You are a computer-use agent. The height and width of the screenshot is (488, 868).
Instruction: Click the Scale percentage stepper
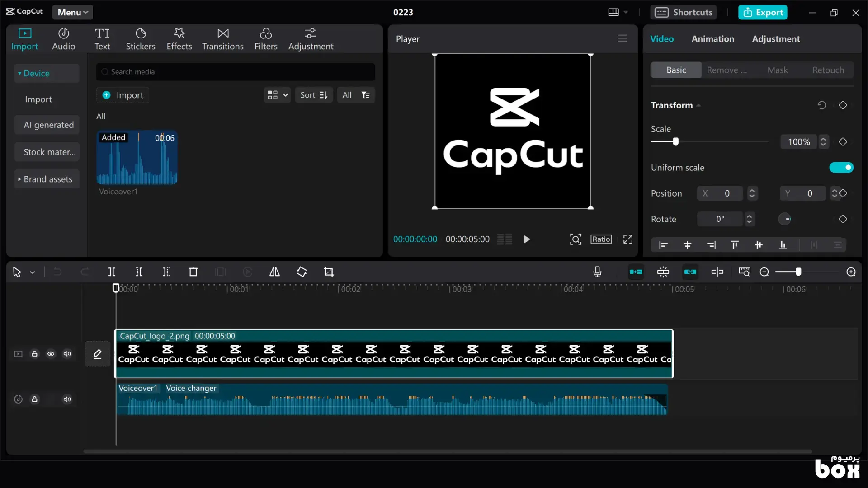[823, 142]
